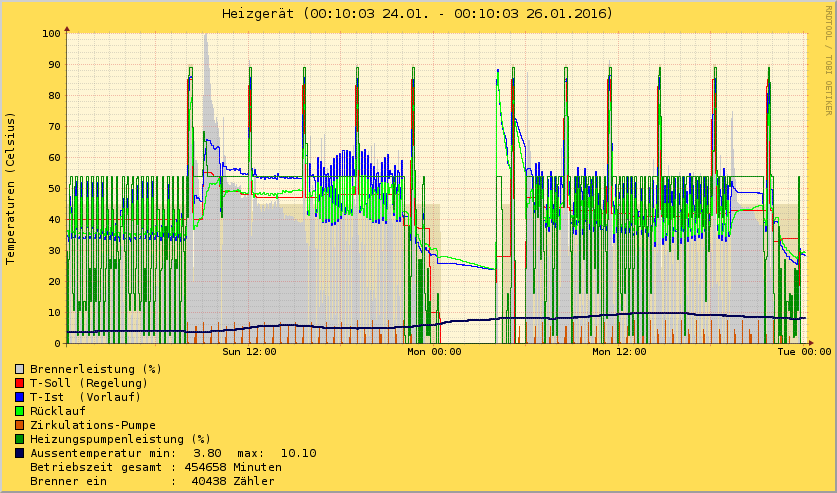This screenshot has width=837, height=493.
Task: Click the 'Brenner ein' label
Action: click(68, 481)
